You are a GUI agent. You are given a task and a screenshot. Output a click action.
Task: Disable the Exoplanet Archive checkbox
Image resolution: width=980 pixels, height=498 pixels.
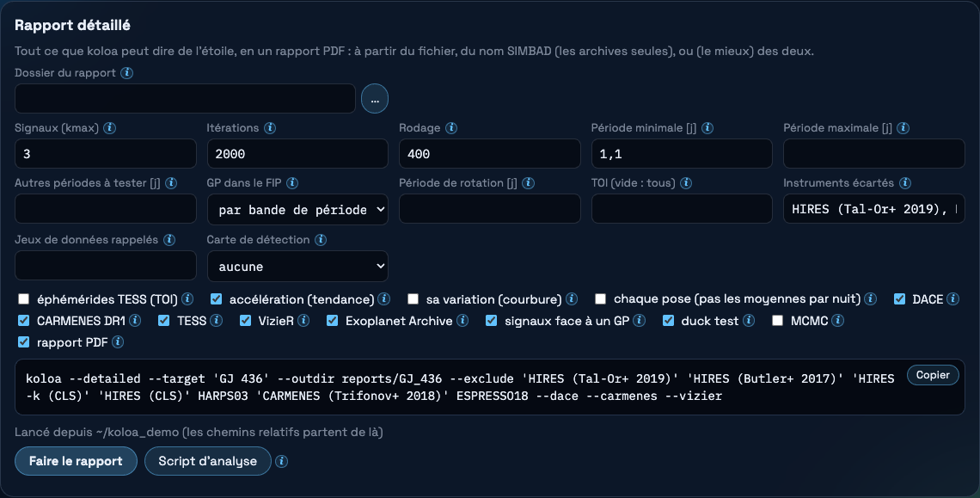point(333,320)
